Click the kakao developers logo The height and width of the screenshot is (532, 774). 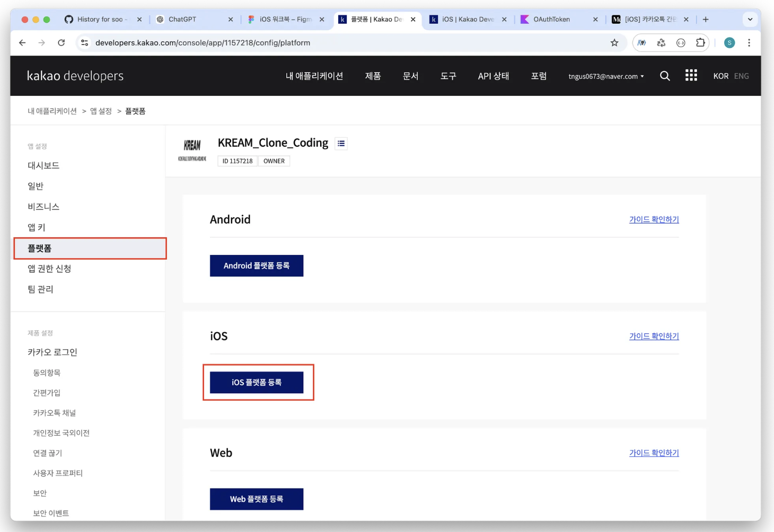pyautogui.click(x=75, y=76)
